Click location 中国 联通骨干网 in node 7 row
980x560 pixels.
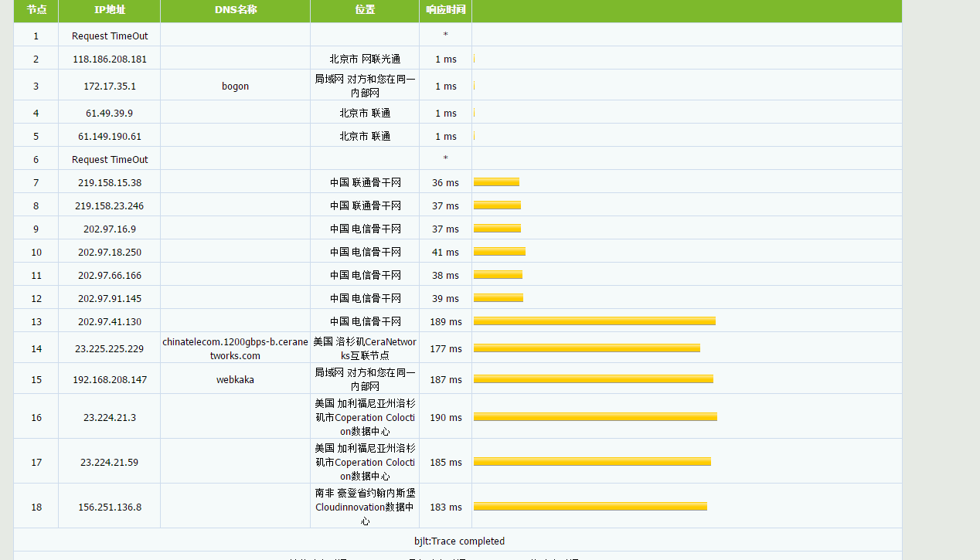click(365, 183)
